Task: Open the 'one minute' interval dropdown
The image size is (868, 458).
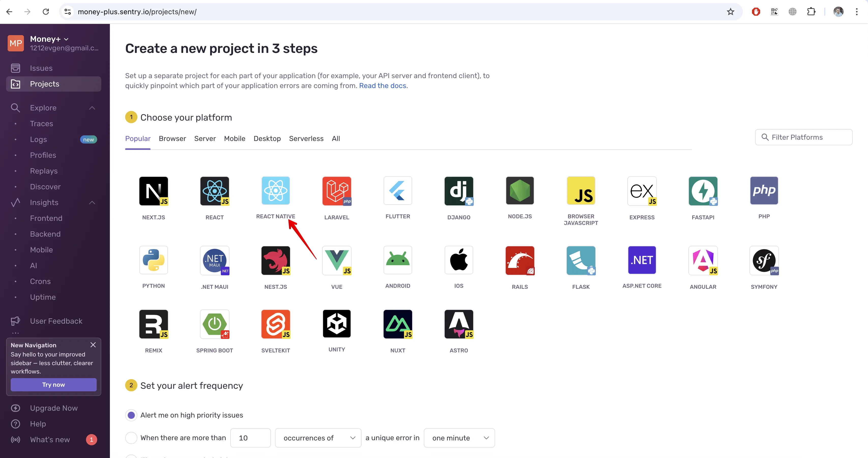Action: coord(459,438)
